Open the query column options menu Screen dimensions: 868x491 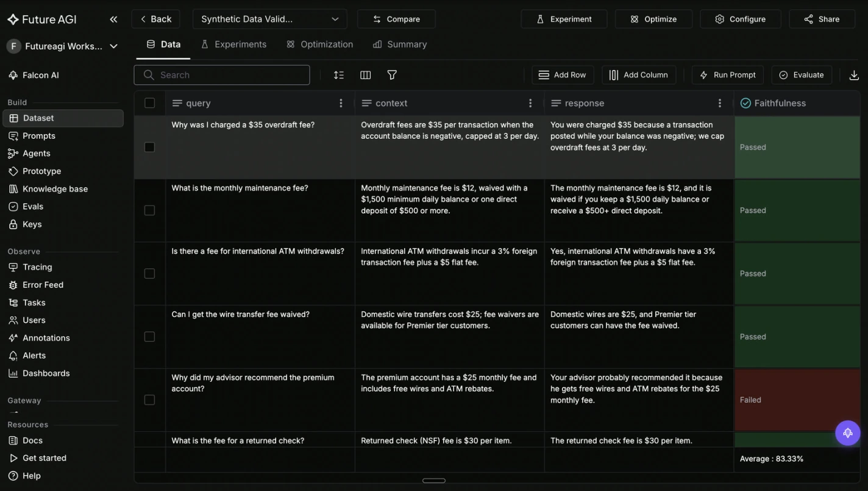click(x=341, y=103)
